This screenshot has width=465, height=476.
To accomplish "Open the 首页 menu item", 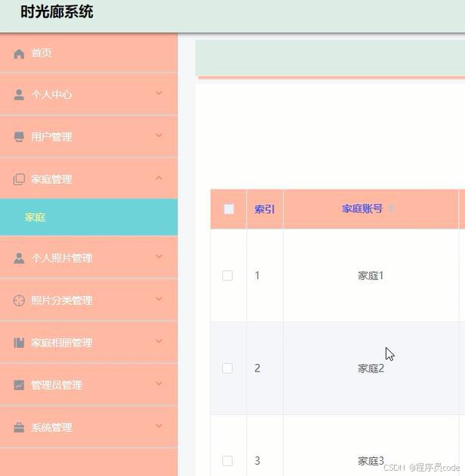I will 88,54.
